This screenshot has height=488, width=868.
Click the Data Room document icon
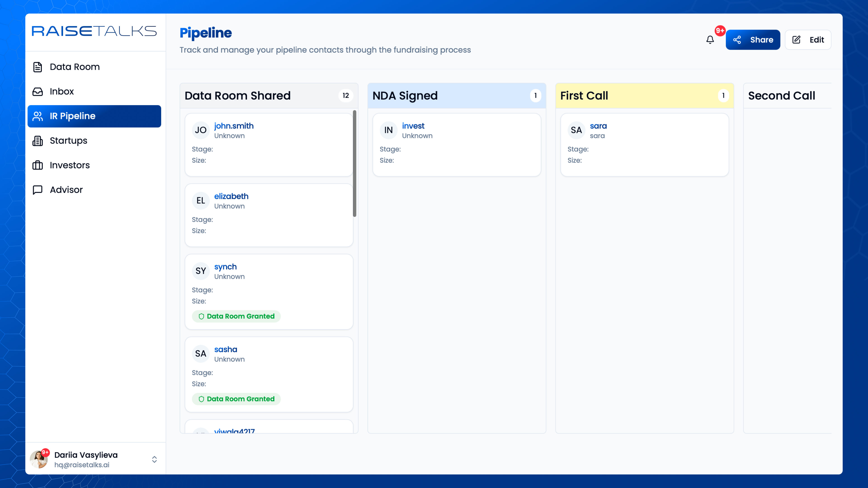37,67
